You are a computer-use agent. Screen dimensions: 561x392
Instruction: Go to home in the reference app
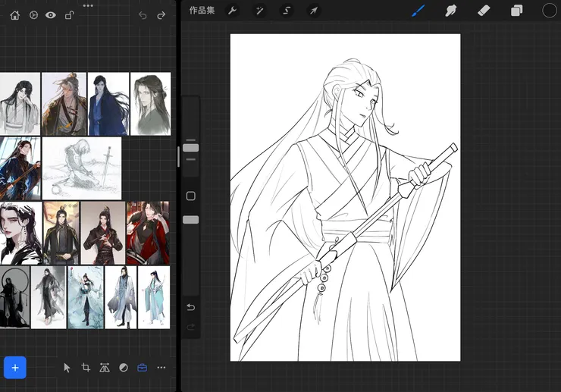coord(14,15)
